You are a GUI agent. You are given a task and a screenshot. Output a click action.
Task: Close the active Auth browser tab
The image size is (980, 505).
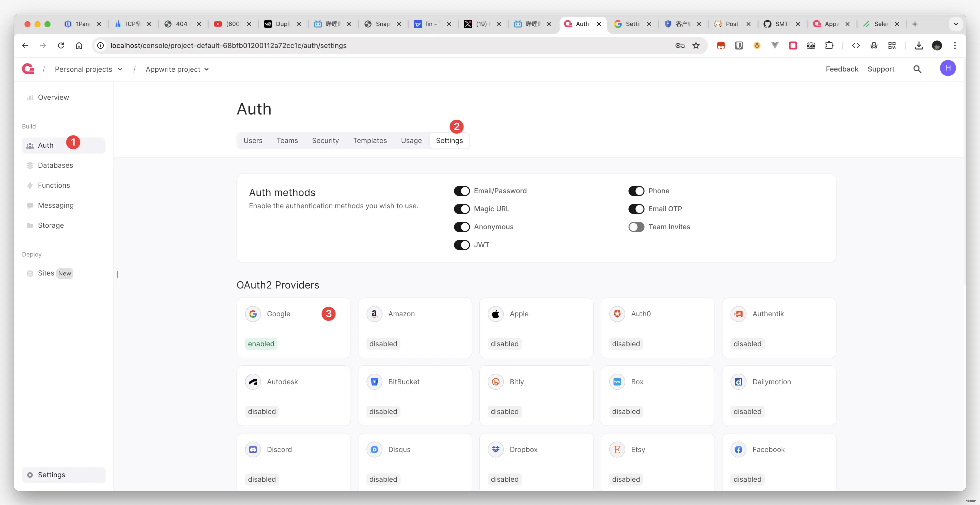[599, 24]
